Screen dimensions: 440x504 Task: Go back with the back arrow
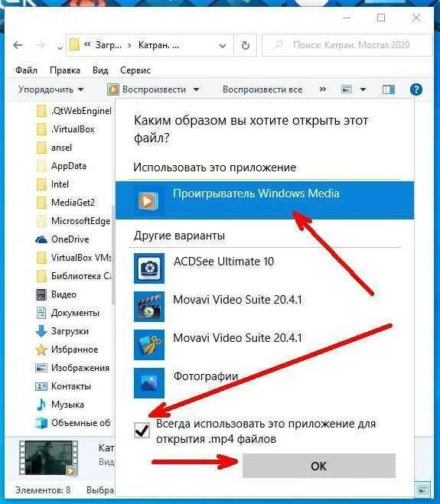(x=18, y=45)
